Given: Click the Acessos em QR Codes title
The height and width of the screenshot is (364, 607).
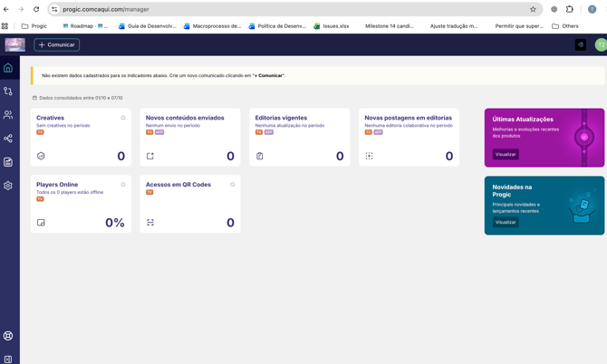Looking at the screenshot, I should 178,185.
